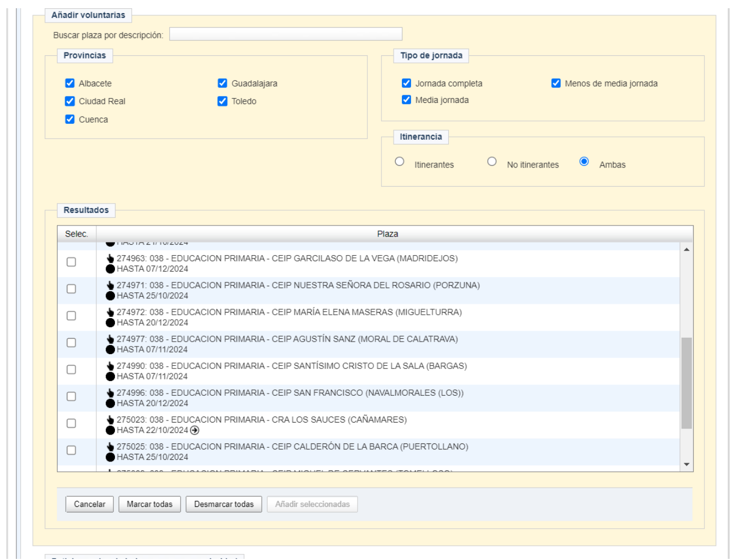Click the hand icon of plaza 275025
This screenshot has width=733, height=560.
(x=111, y=446)
